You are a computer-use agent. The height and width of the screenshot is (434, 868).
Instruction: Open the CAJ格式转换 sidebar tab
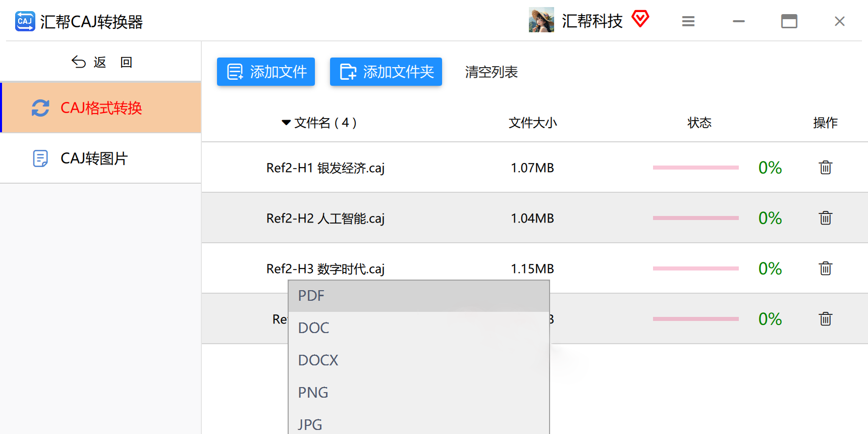point(101,108)
